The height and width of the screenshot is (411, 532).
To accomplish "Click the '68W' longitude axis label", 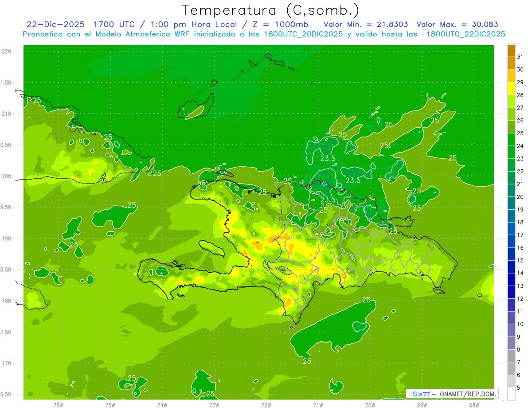I will (x=474, y=405).
